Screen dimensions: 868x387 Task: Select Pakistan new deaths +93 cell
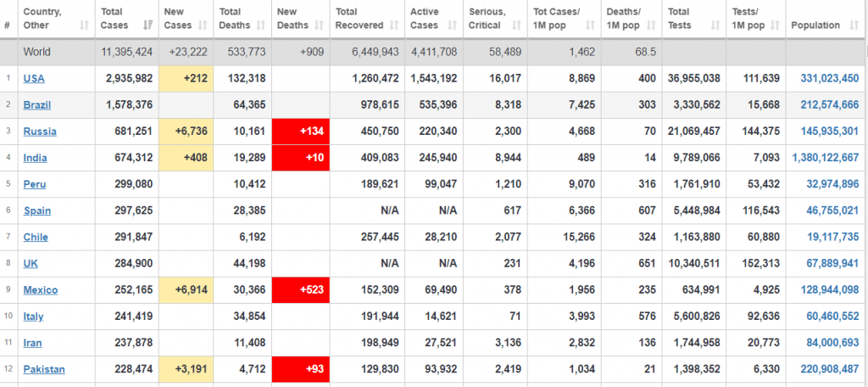[301, 369]
